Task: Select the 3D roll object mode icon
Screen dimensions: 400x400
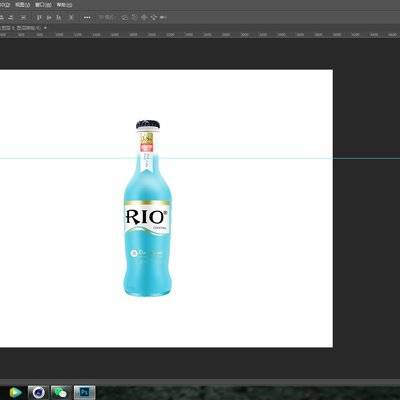Action: pos(134,17)
